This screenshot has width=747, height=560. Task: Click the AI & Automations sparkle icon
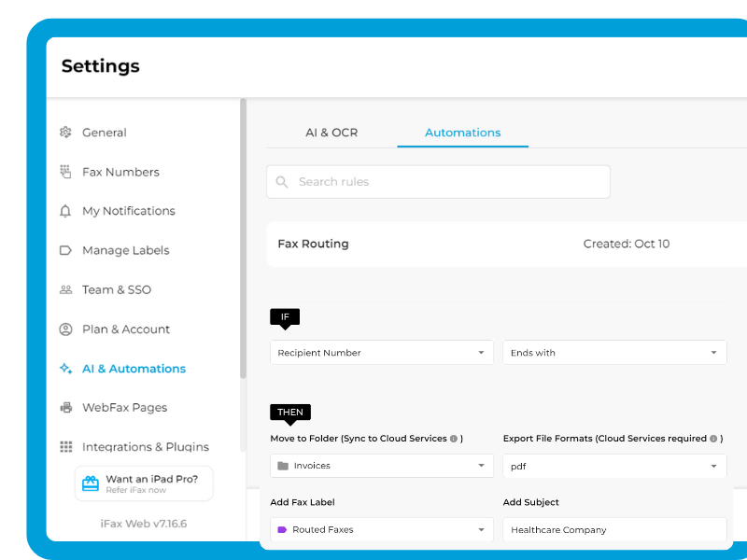tap(65, 369)
